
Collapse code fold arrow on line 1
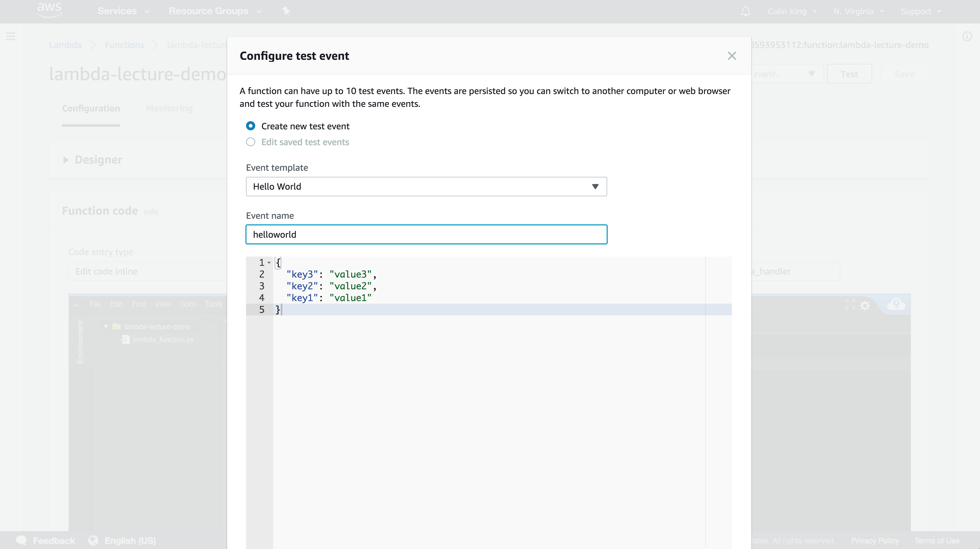pyautogui.click(x=269, y=263)
